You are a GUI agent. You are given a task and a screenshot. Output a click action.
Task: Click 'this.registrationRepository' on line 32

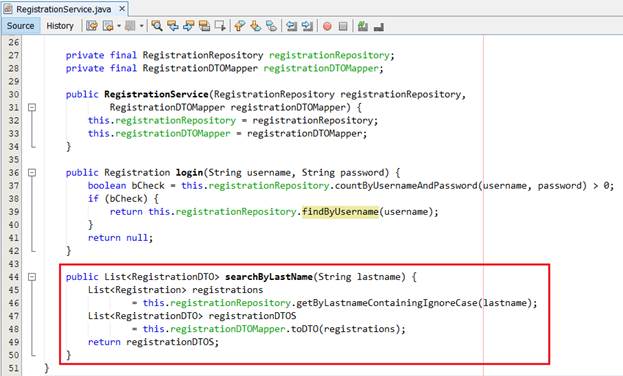click(x=162, y=120)
